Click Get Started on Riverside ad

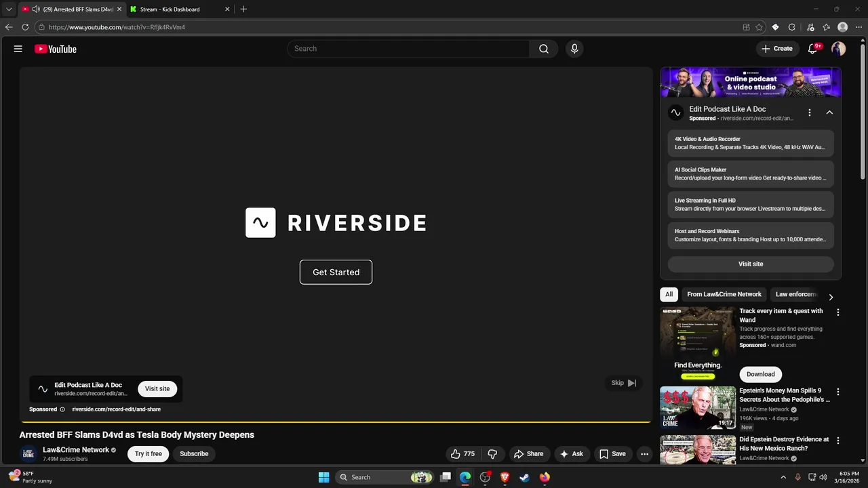click(336, 272)
